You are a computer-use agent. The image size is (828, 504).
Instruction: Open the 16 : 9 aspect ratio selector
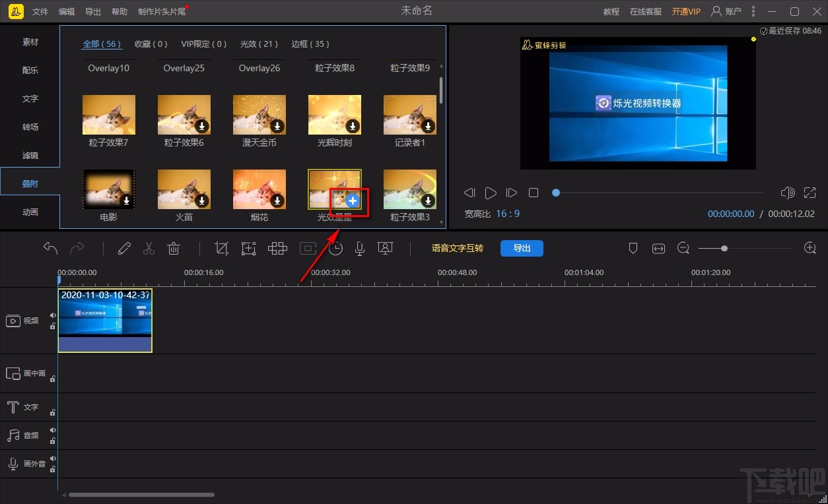(508, 214)
